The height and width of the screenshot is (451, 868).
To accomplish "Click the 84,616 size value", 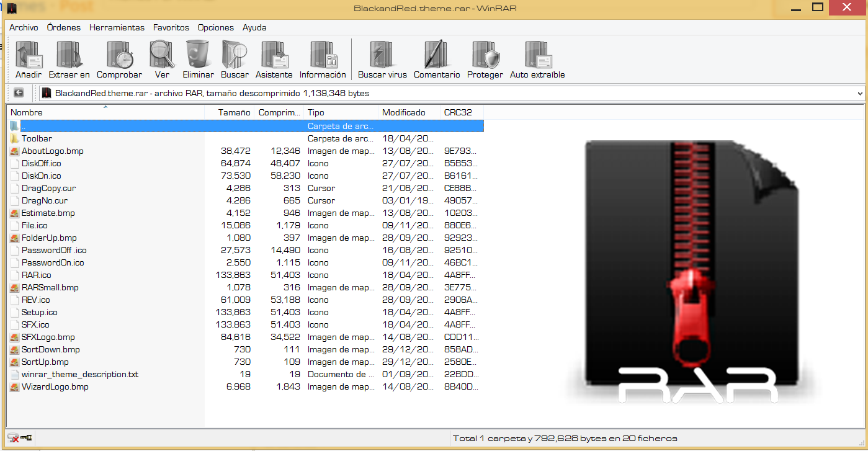I will tap(236, 337).
